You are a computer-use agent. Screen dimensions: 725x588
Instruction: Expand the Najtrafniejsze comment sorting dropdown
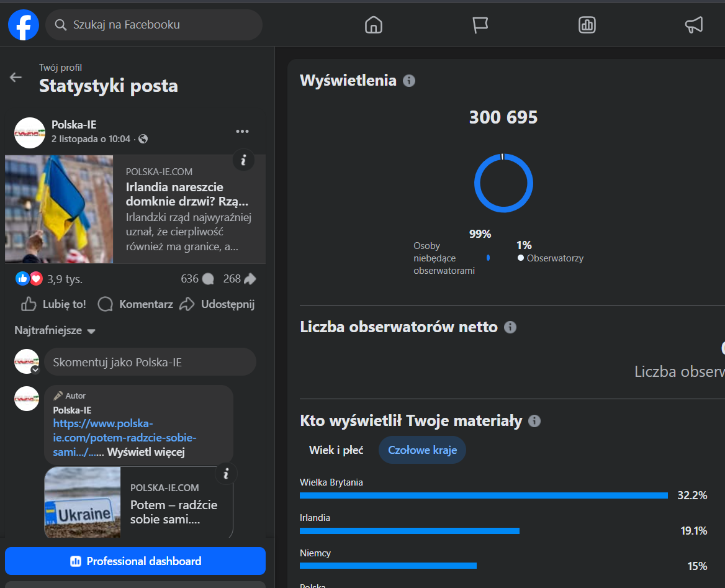55,331
